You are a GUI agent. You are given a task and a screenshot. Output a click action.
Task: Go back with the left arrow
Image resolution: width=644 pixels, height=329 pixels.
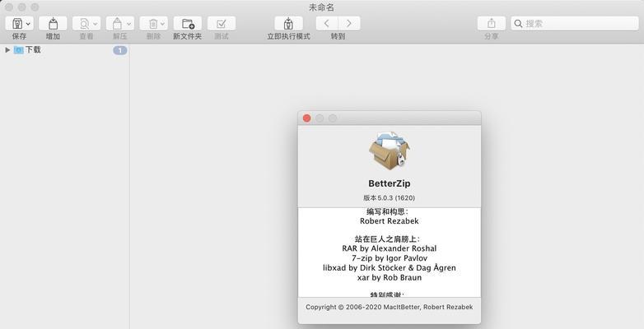[327, 23]
